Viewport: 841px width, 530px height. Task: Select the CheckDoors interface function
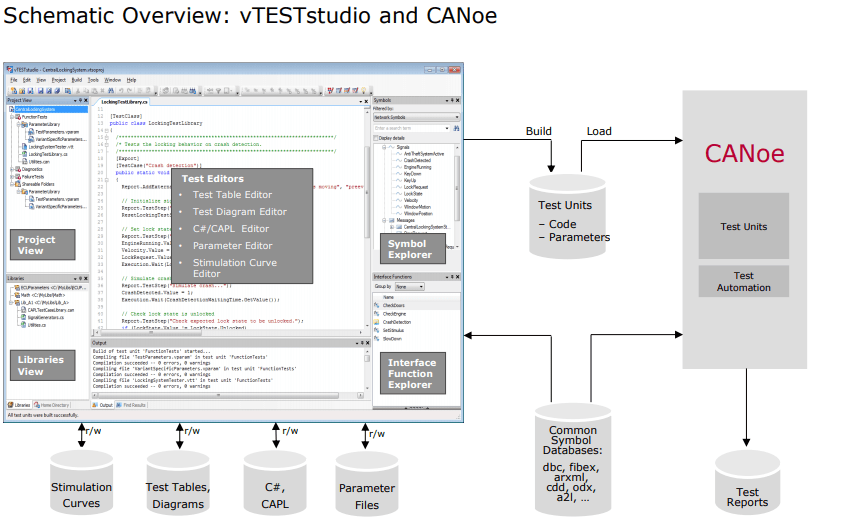click(394, 306)
